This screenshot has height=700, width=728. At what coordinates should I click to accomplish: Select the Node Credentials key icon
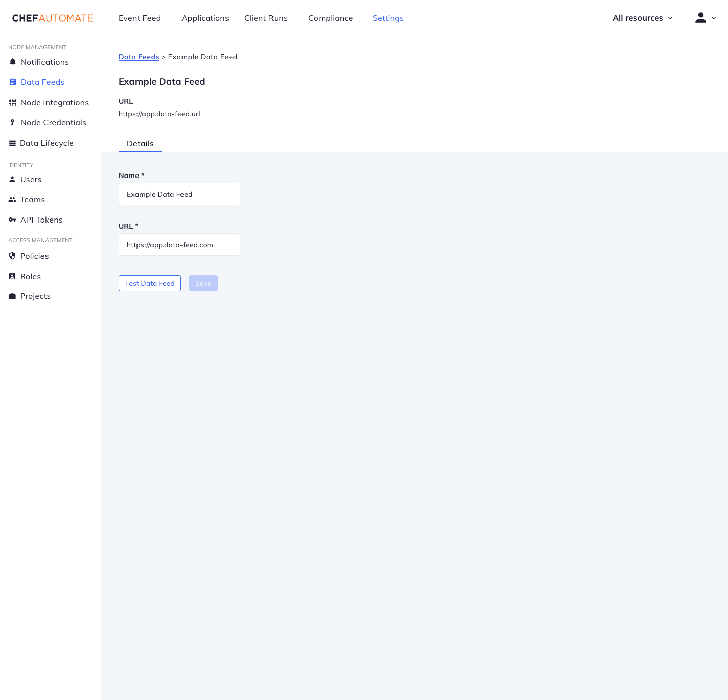[x=13, y=122]
